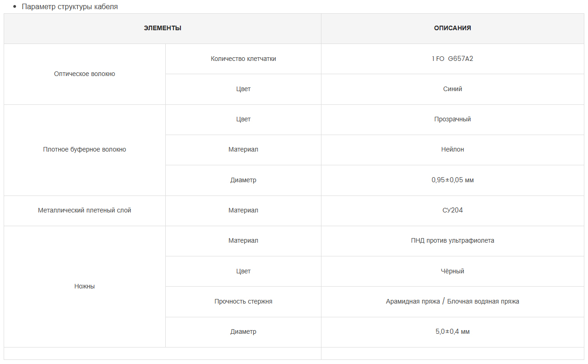
Task: Click the 5,0±0,4 мм diameter value
Action: point(452,332)
